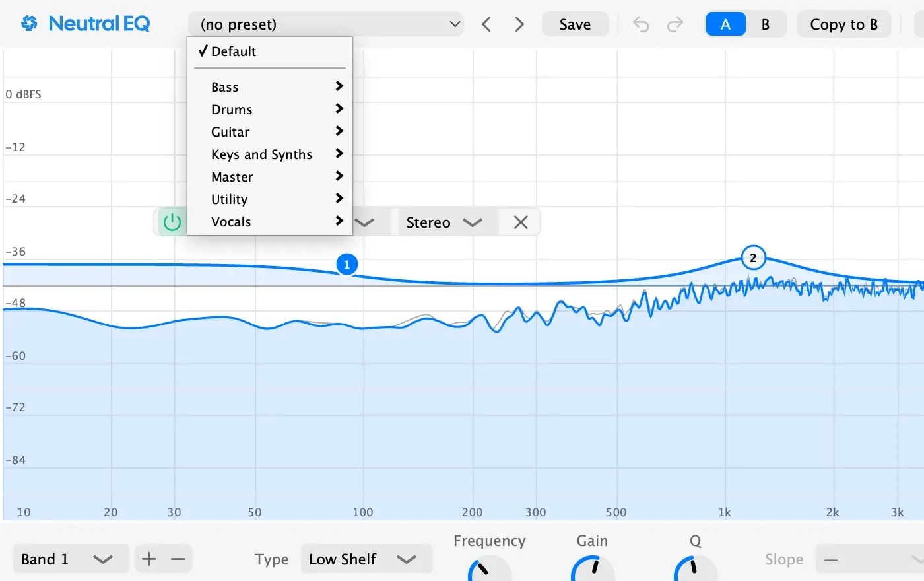Add a new band with plus icon
The image size is (924, 581).
click(x=149, y=559)
